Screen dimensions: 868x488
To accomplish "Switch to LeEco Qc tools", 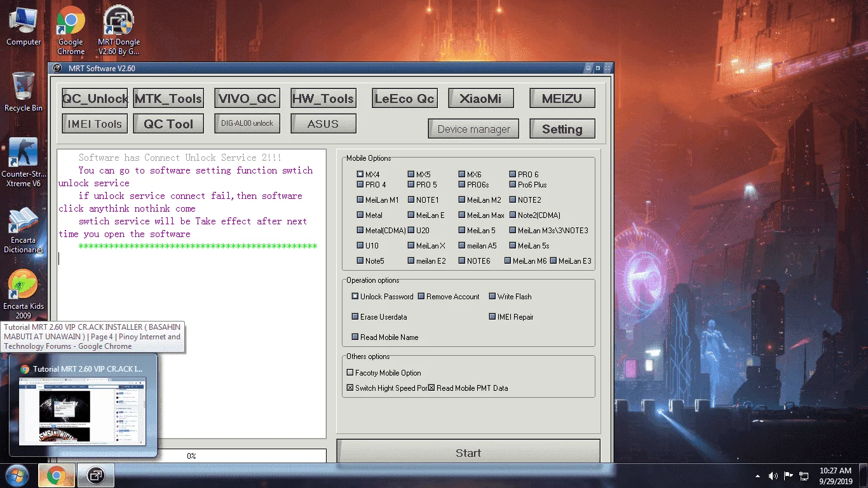I will [x=404, y=98].
